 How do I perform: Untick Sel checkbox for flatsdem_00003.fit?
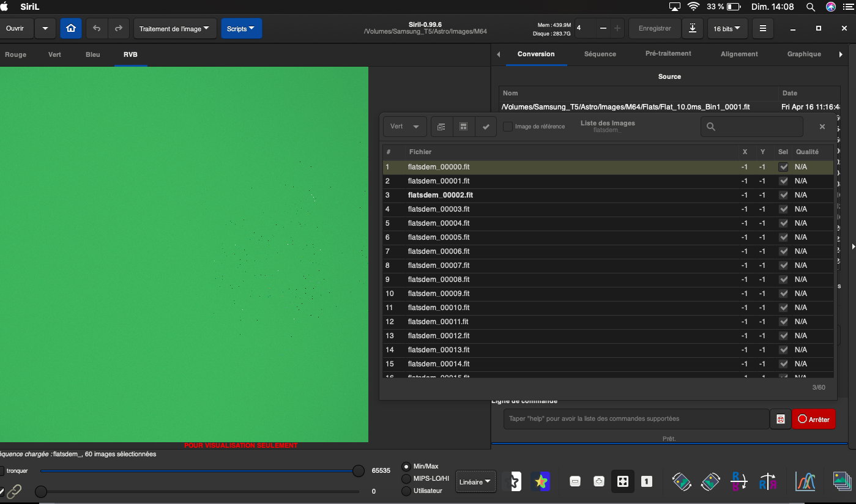click(783, 209)
